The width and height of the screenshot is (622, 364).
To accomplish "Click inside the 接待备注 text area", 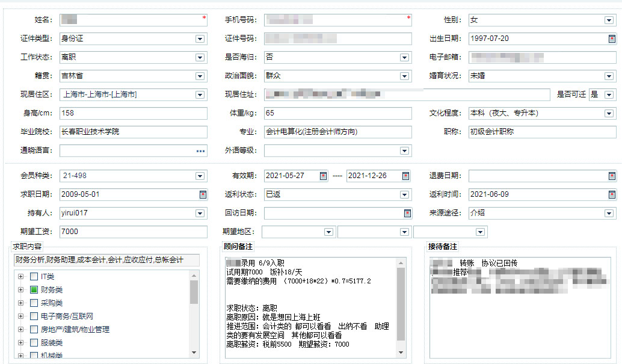I will pyautogui.click(x=520, y=307).
